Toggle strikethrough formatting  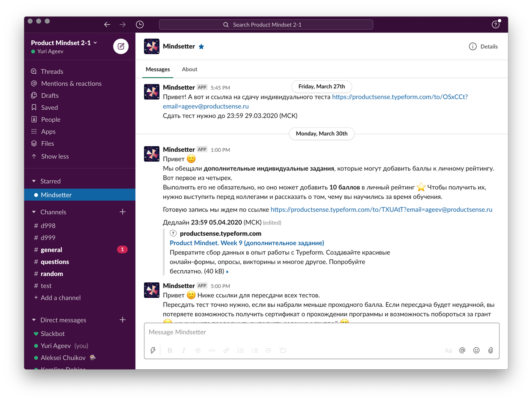click(198, 350)
